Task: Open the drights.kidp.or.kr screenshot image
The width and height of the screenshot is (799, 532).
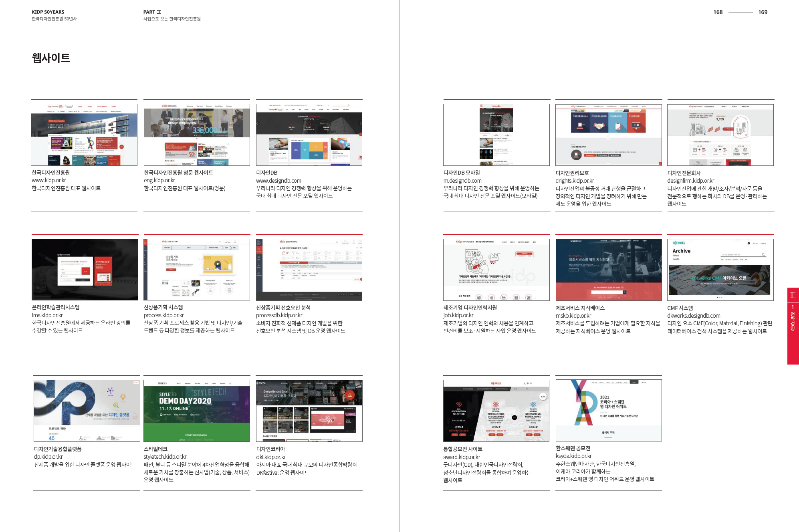Action: [608, 135]
